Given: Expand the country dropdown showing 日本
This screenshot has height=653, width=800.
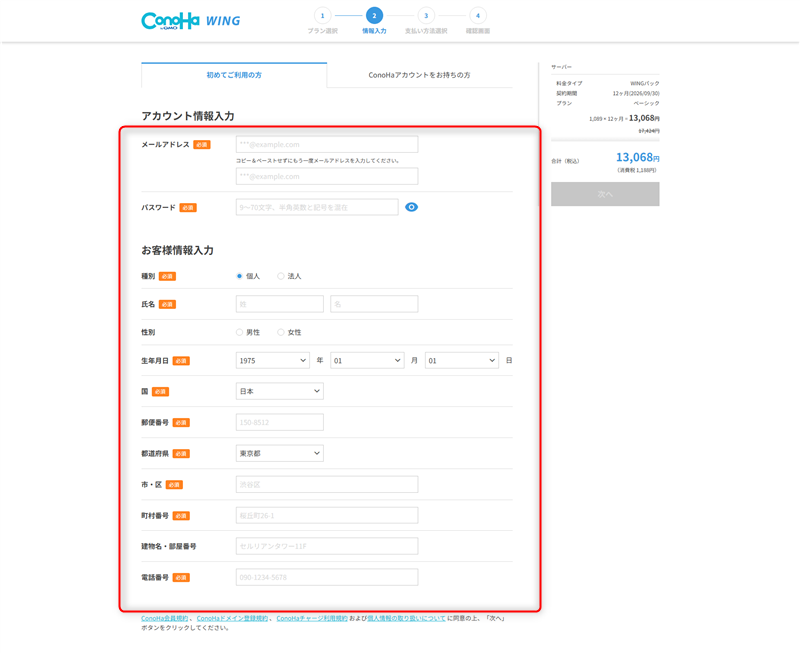Looking at the screenshot, I should (279, 391).
